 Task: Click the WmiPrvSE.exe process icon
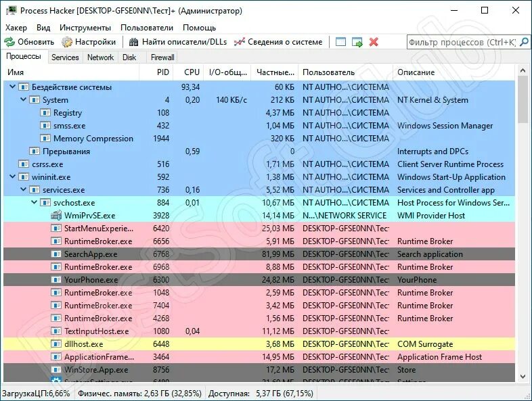(56, 216)
